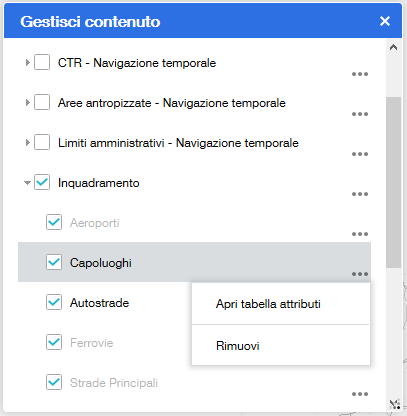
Task: Click the scrollbar up arrow
Action: (393, 47)
